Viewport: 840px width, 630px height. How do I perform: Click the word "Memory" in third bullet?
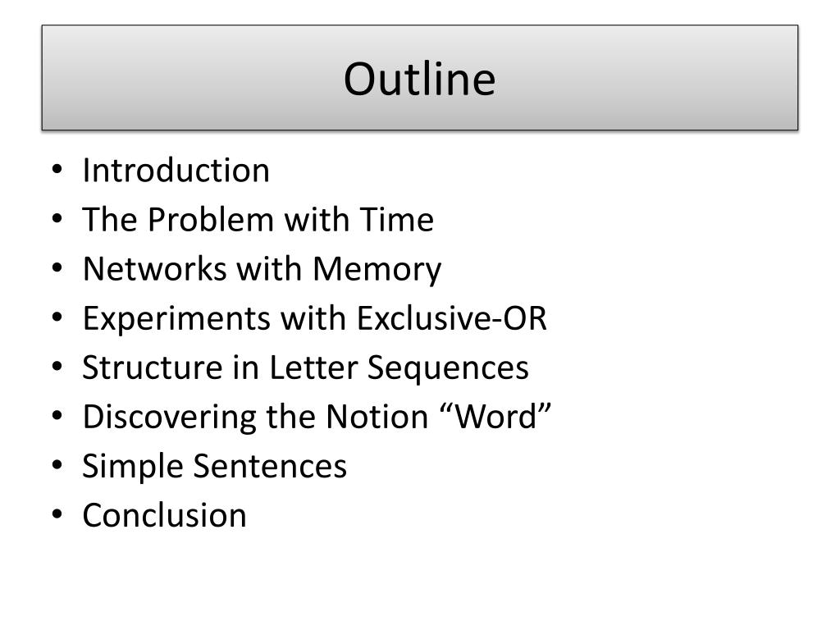click(377, 269)
